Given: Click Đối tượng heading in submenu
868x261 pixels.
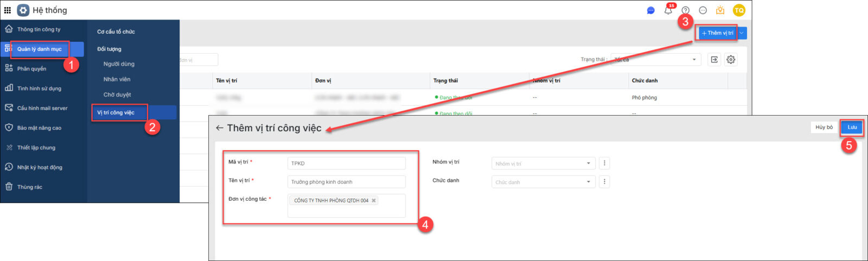Looking at the screenshot, I should pyautogui.click(x=109, y=49).
